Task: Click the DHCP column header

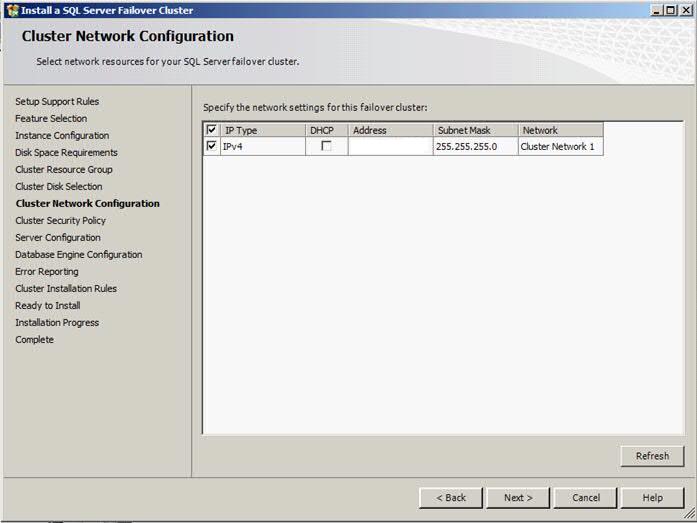Action: (326, 130)
